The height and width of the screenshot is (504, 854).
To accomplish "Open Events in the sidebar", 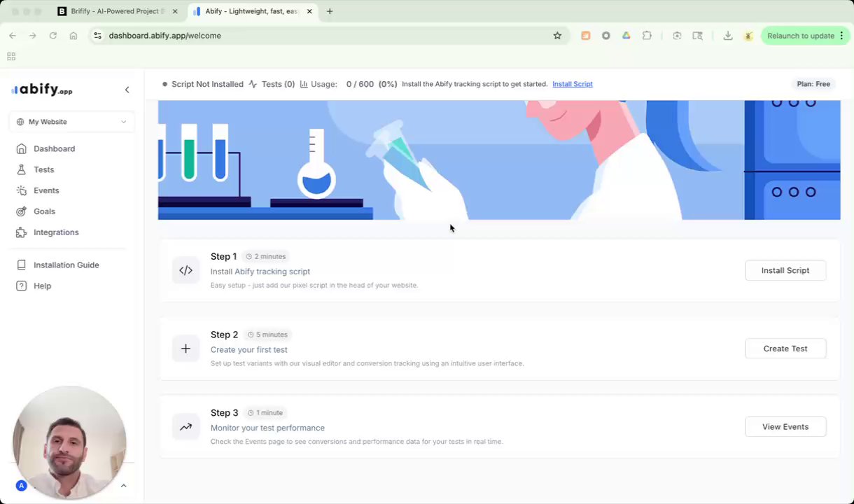I will point(46,190).
